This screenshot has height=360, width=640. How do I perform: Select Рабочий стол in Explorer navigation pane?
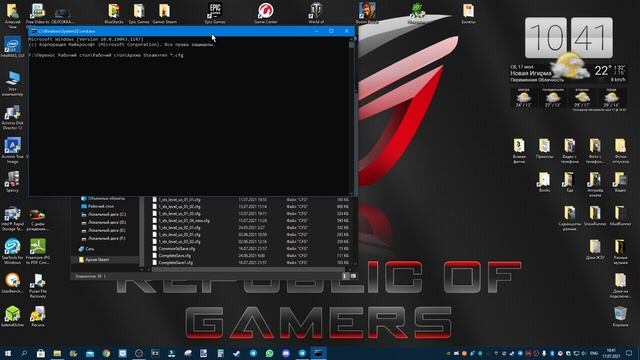click(x=101, y=207)
